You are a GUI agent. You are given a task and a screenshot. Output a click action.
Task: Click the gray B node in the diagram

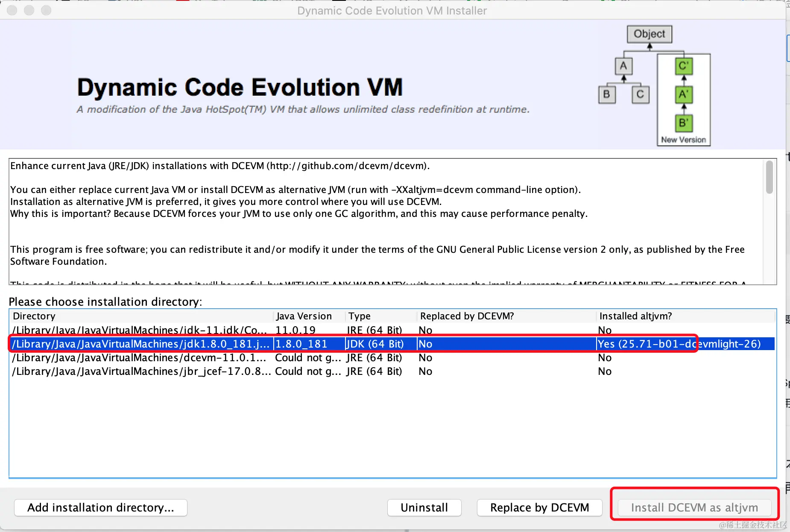point(607,94)
